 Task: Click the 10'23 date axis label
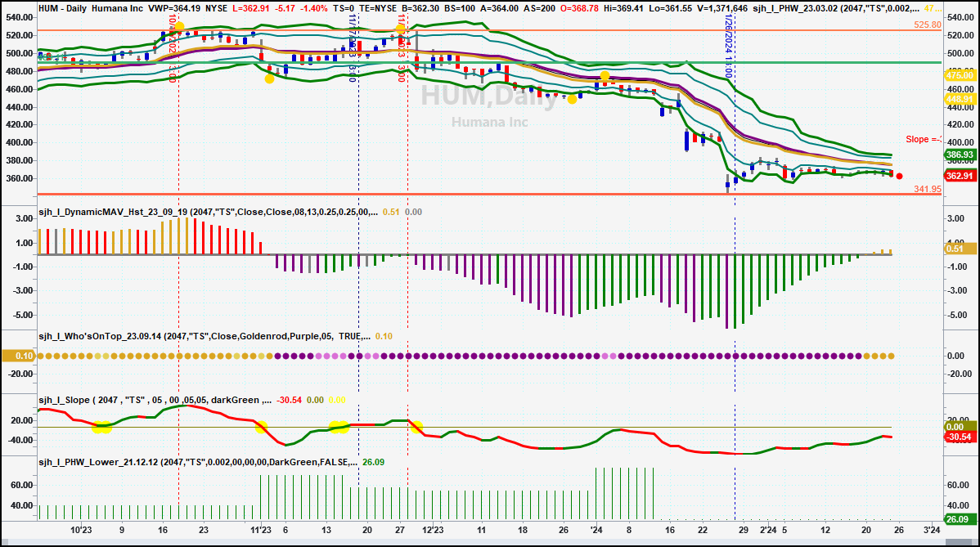tap(81, 530)
